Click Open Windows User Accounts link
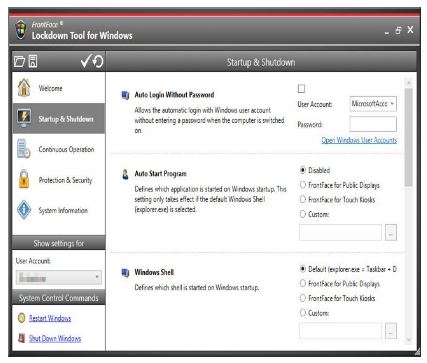427x363 pixels. click(x=359, y=140)
